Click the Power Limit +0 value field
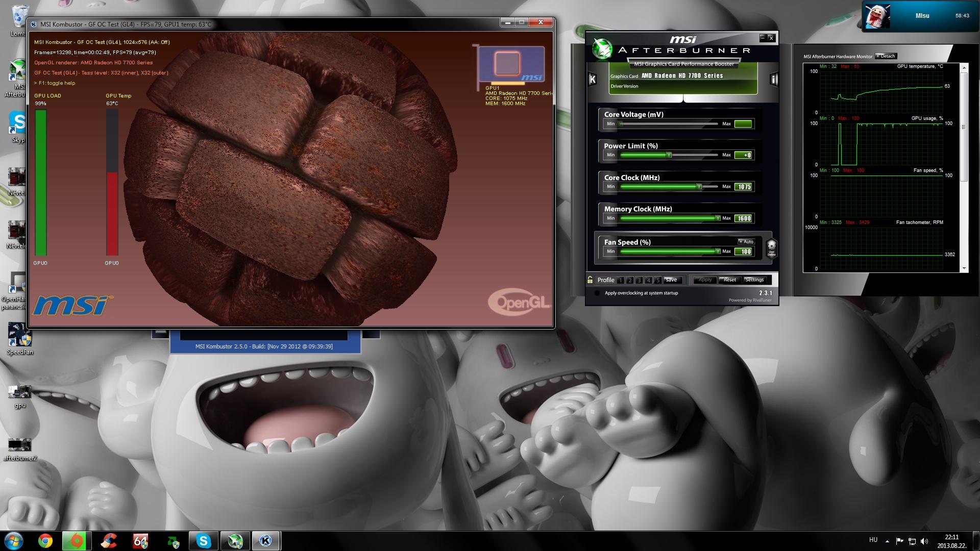Image resolution: width=980 pixels, height=551 pixels. pyautogui.click(x=743, y=155)
